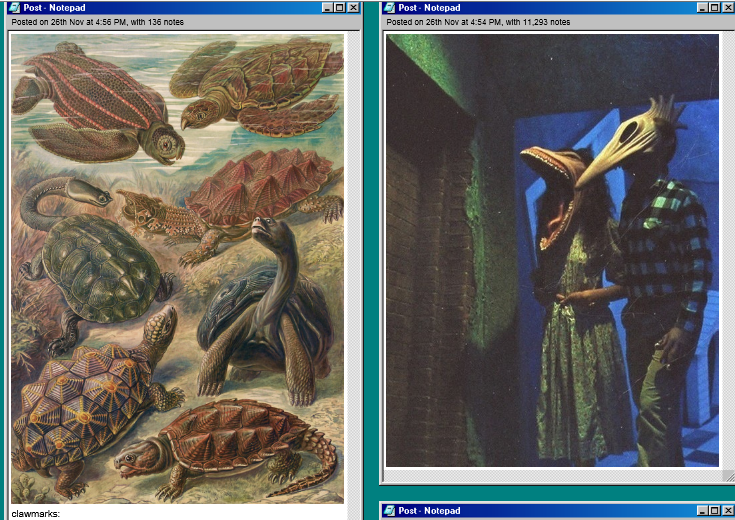This screenshot has height=520, width=735.
Task: Click the bottom right Post - Notepad title bar
Action: [x=559, y=510]
